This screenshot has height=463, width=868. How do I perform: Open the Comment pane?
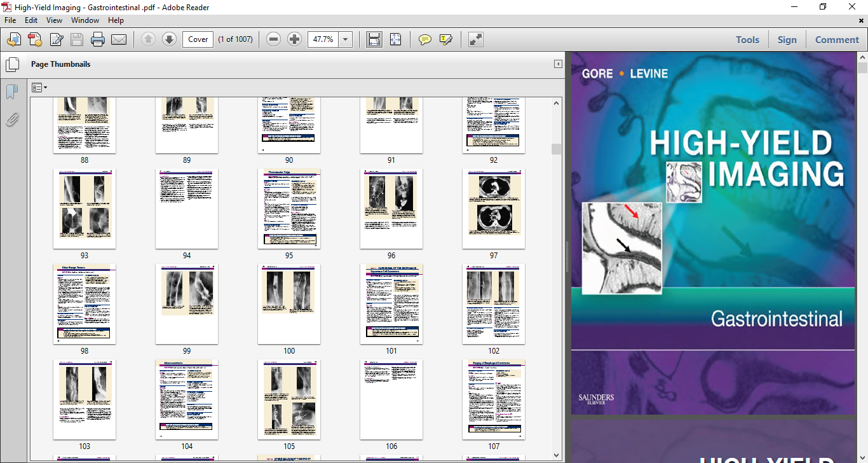click(x=837, y=39)
